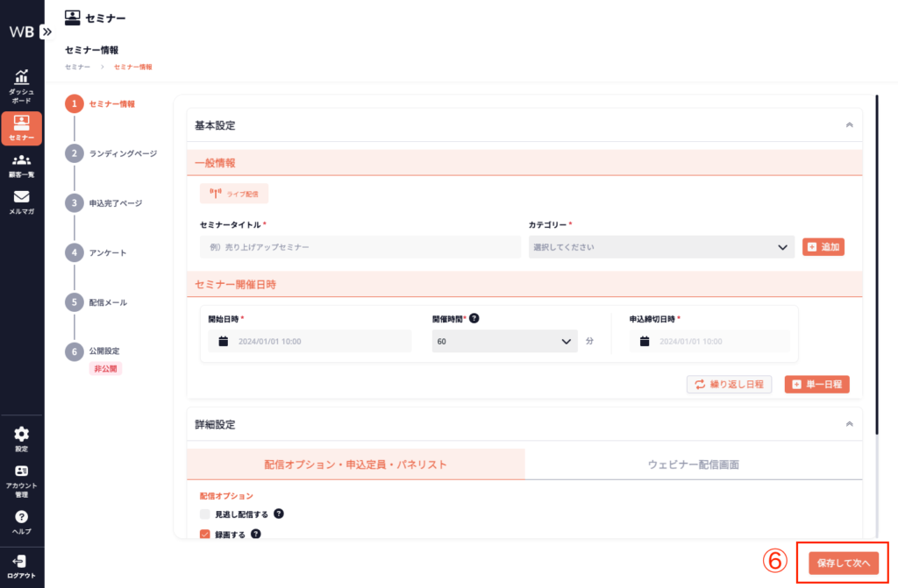898x588 pixels.
Task: Switch to ウェビナー配信画面 tab
Action: point(694,464)
